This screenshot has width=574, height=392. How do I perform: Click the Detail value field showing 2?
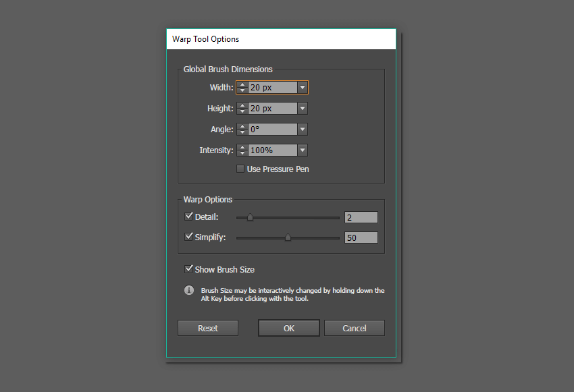click(361, 217)
